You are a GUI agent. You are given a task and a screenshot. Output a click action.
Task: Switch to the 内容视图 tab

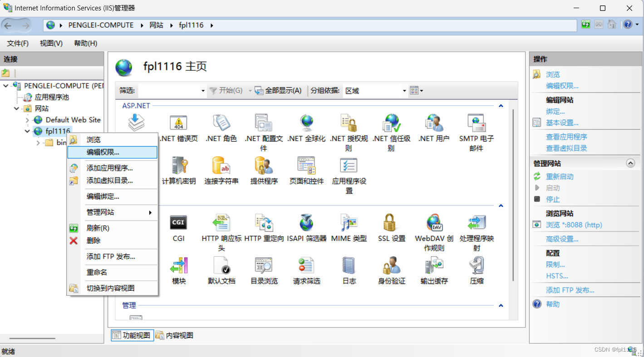[175, 335]
